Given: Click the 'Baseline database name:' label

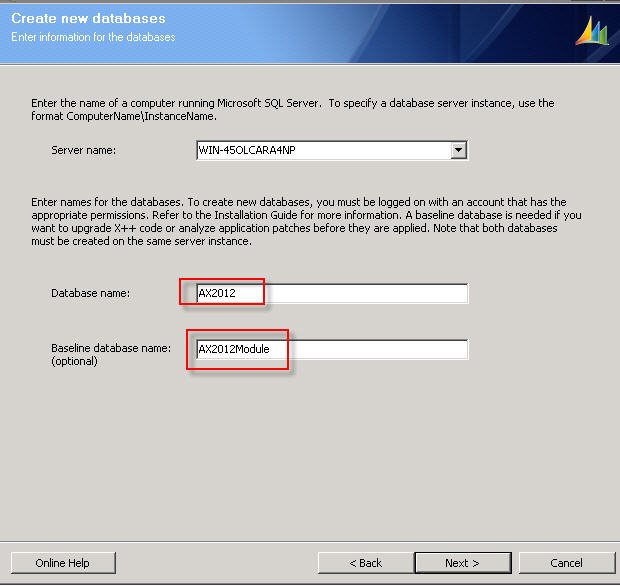Looking at the screenshot, I should point(111,348).
